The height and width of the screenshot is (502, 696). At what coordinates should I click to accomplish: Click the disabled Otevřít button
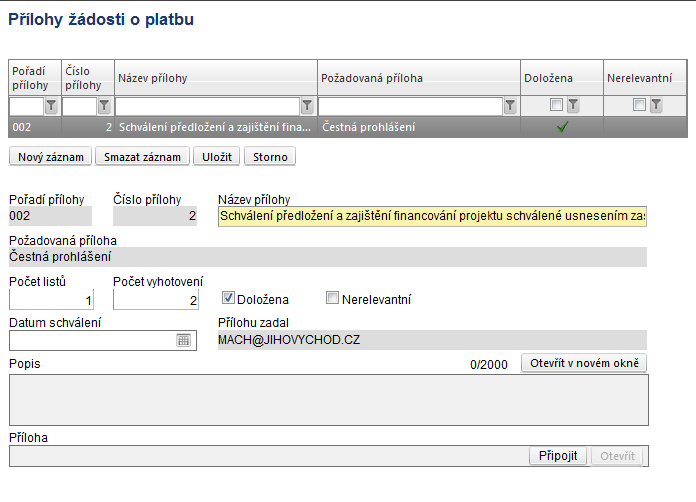coord(617,456)
